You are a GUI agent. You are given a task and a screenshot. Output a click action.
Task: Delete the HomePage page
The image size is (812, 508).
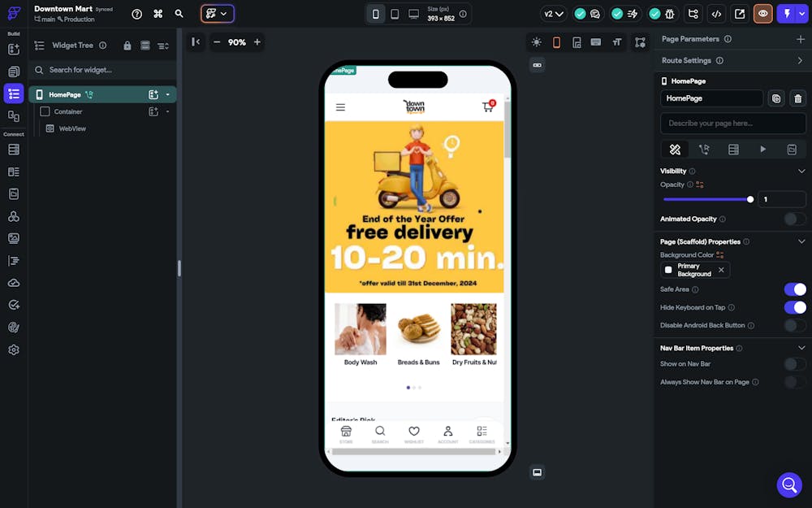(797, 98)
